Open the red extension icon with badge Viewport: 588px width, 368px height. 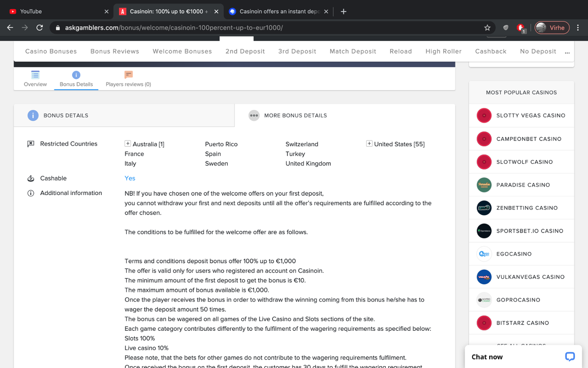[521, 28]
